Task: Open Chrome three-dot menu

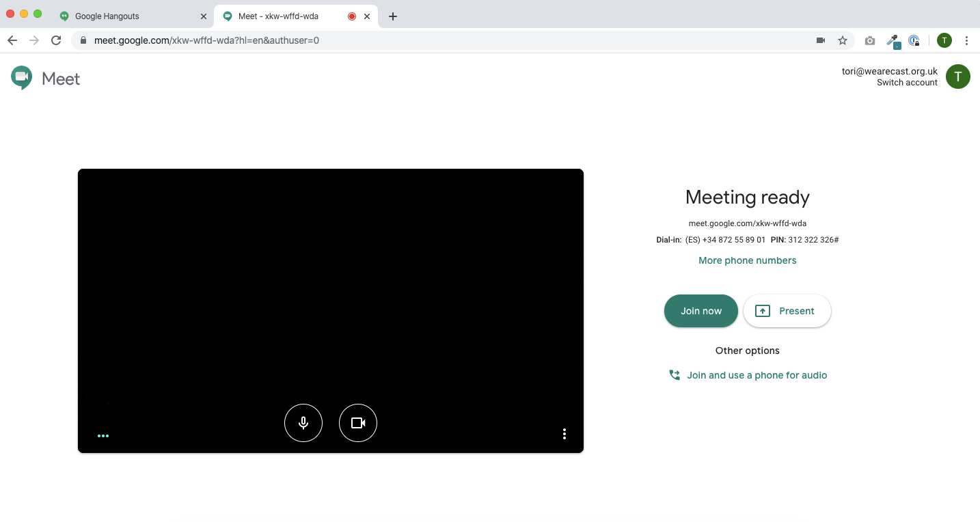Action: 966,40
